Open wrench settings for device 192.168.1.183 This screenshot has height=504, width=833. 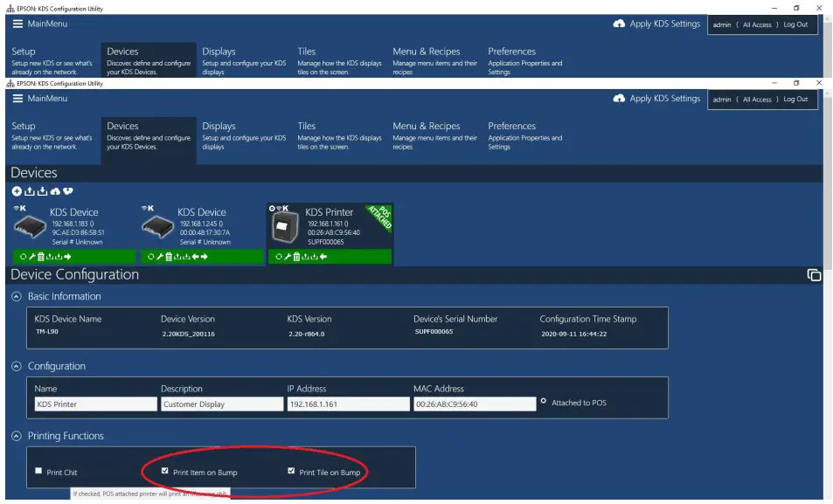pos(31,257)
